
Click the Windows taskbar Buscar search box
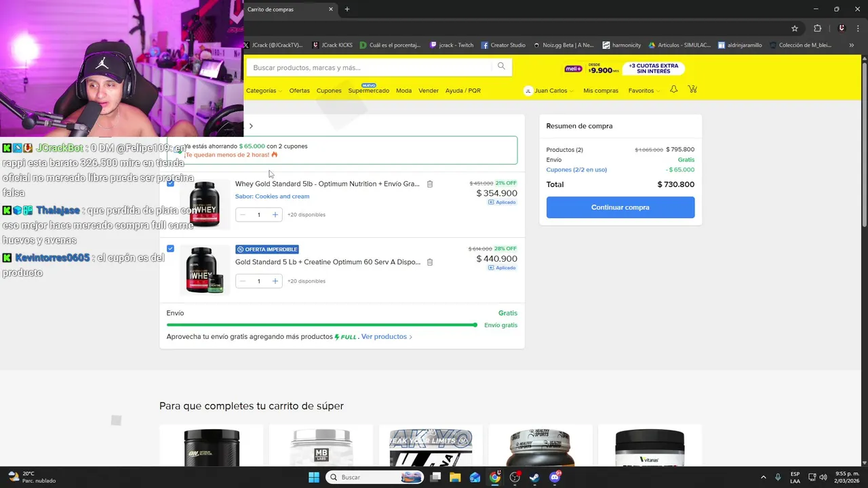[374, 477]
